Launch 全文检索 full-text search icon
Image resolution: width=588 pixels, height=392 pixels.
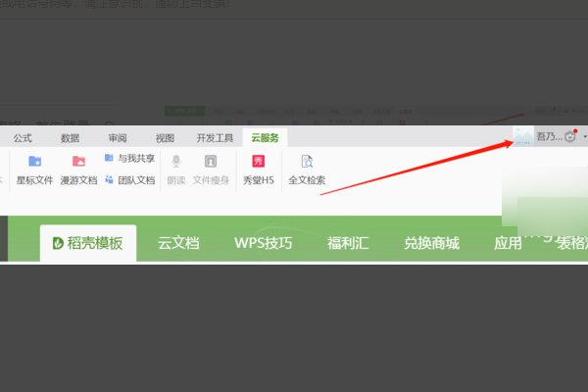point(307,161)
